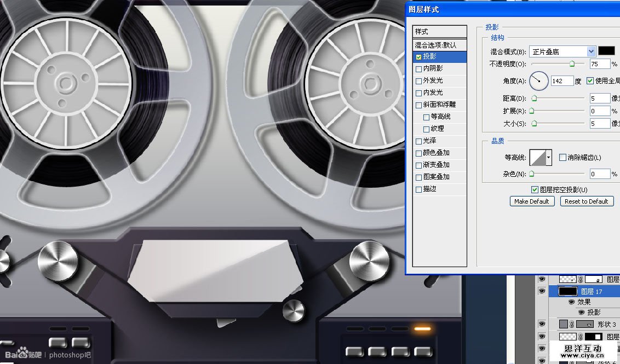Click the 图层样式 dialog title bar
The image size is (620, 364).
513,9
